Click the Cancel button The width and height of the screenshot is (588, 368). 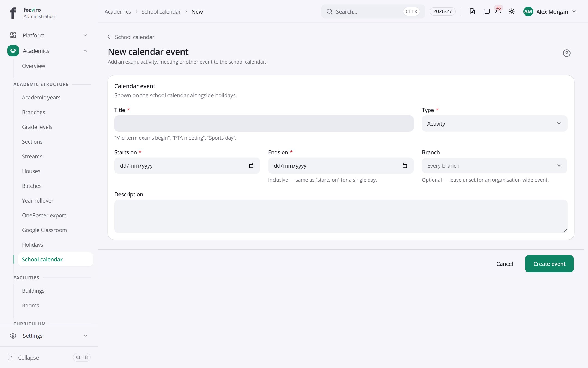(x=504, y=264)
